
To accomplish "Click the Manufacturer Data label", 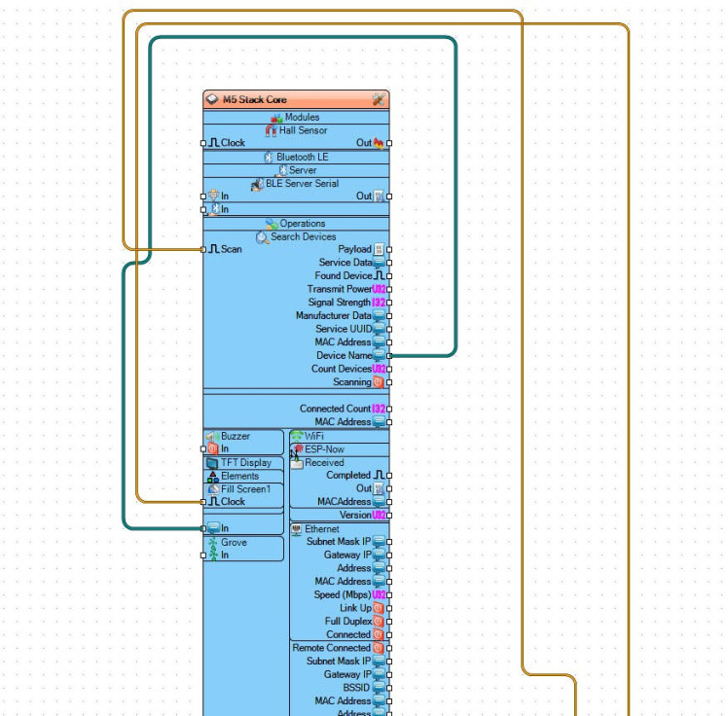I will coord(334,316).
